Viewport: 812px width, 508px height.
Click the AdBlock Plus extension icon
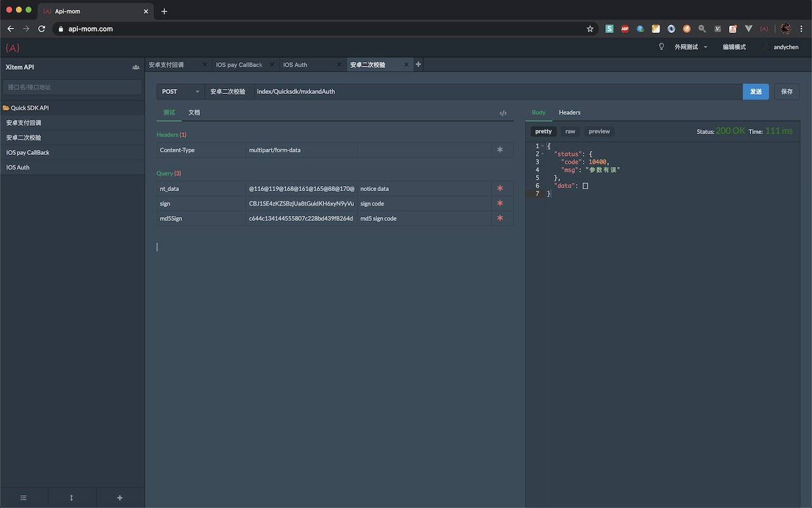(625, 29)
